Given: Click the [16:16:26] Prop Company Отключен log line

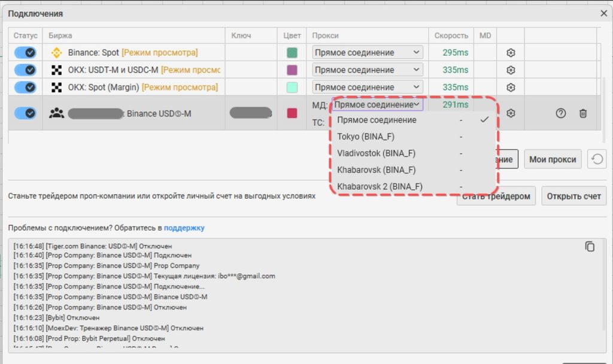Looking at the screenshot, I should 100,307.
